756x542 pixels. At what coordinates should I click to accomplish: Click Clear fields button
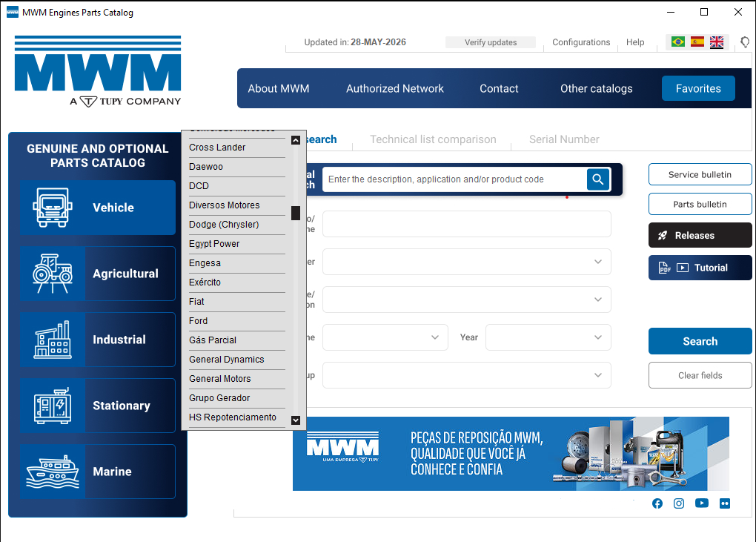point(700,375)
